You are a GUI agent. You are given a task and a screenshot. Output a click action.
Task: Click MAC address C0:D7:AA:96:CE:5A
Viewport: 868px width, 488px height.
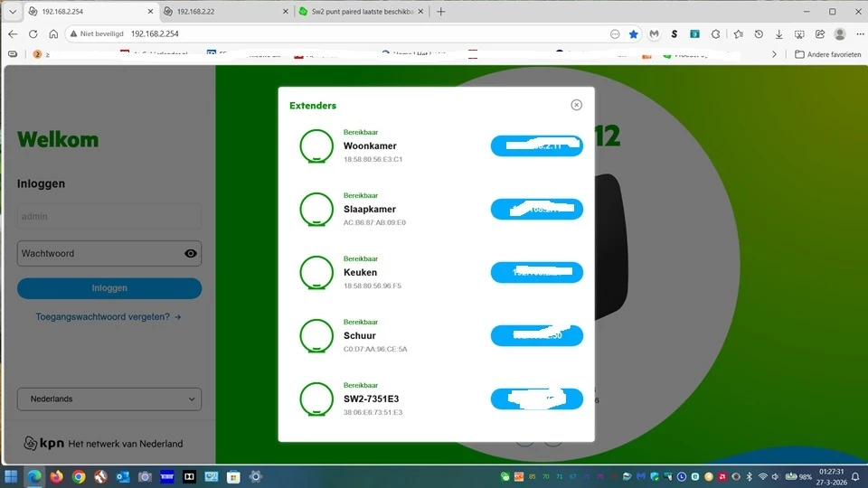click(374, 349)
